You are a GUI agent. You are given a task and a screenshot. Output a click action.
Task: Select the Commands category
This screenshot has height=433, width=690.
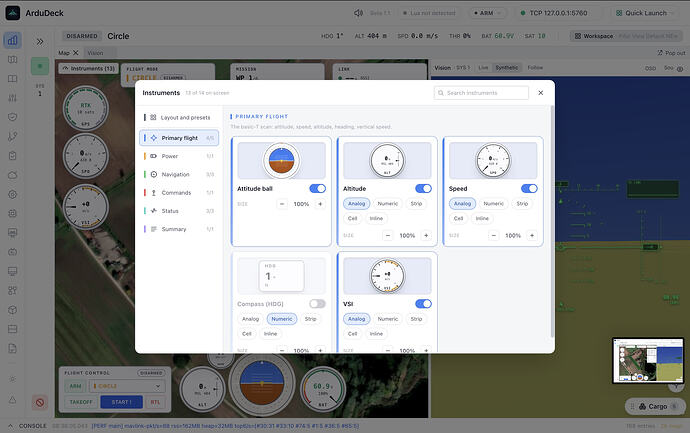pyautogui.click(x=179, y=193)
